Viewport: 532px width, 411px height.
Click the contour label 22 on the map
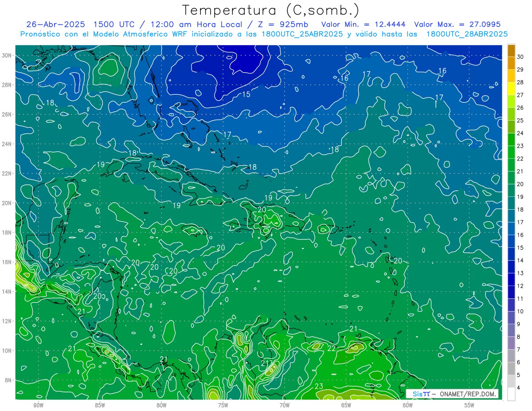(332, 348)
